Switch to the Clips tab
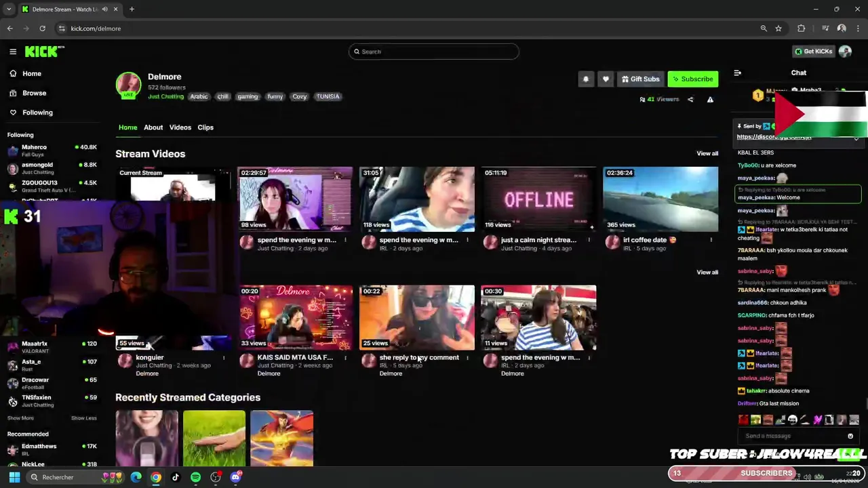The width and height of the screenshot is (868, 488). click(x=205, y=127)
